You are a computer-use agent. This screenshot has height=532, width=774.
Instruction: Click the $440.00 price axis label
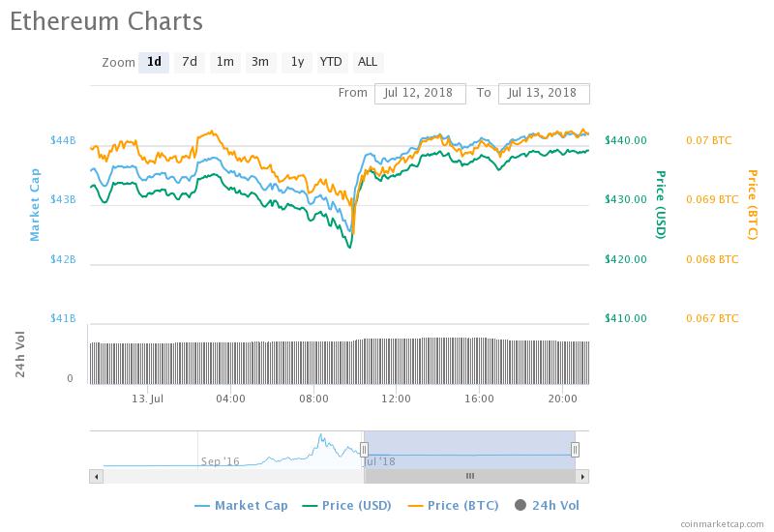pos(625,140)
